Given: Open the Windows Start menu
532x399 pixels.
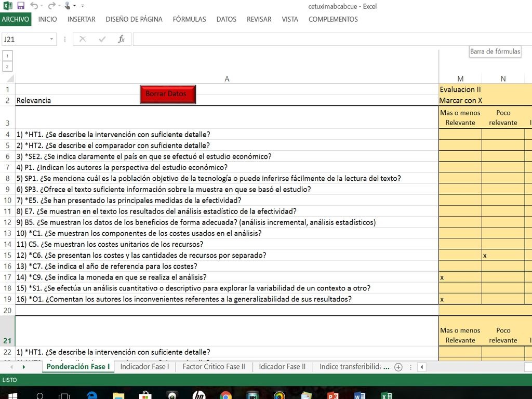Looking at the screenshot, I should [12, 395].
